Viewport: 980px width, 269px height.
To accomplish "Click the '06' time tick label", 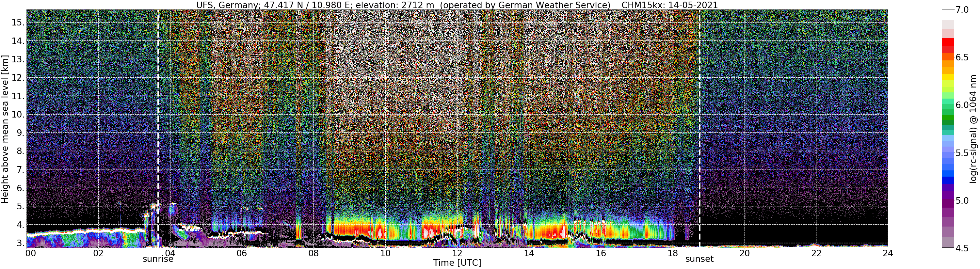I will coord(242,253).
